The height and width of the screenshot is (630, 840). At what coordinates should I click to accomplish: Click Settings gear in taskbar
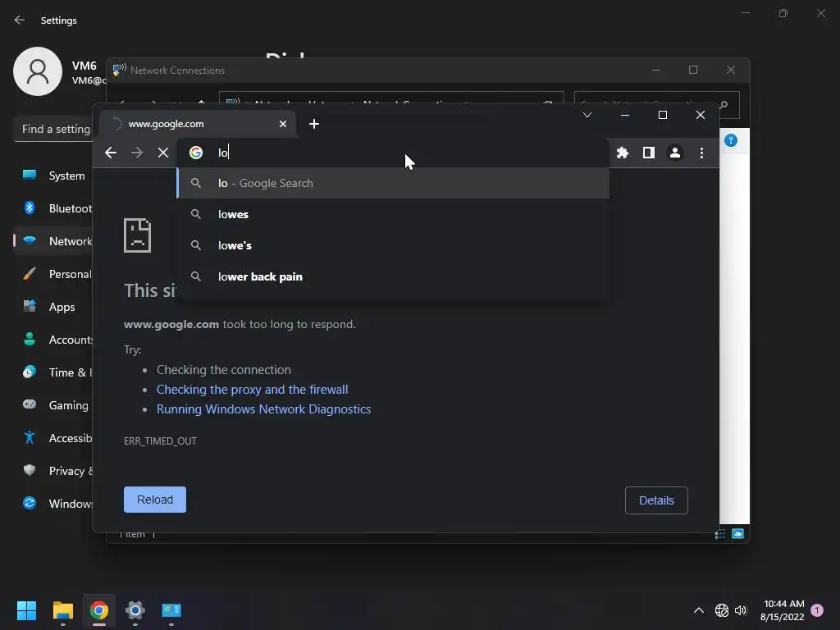coord(135,610)
